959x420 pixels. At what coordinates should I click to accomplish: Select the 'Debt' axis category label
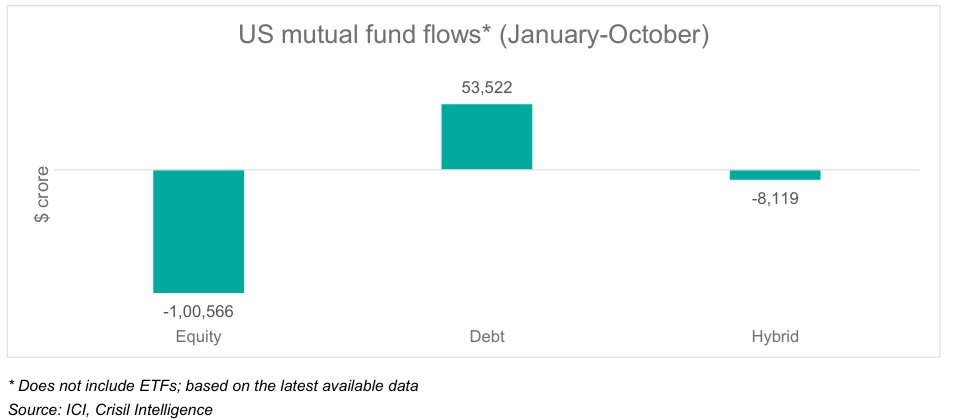pos(487,337)
